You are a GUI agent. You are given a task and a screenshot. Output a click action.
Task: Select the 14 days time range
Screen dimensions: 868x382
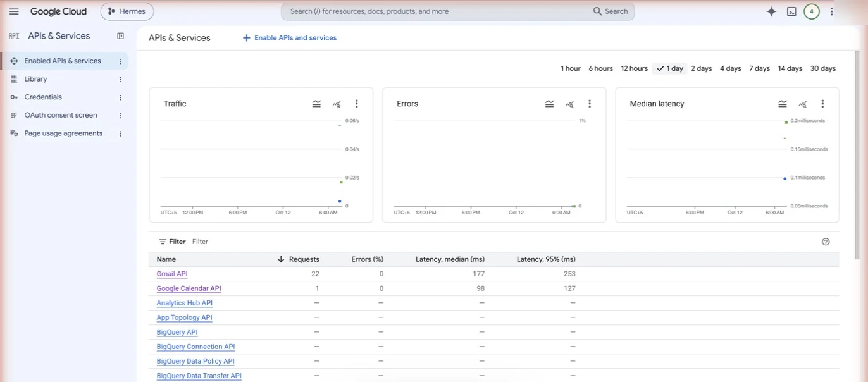[x=790, y=68]
